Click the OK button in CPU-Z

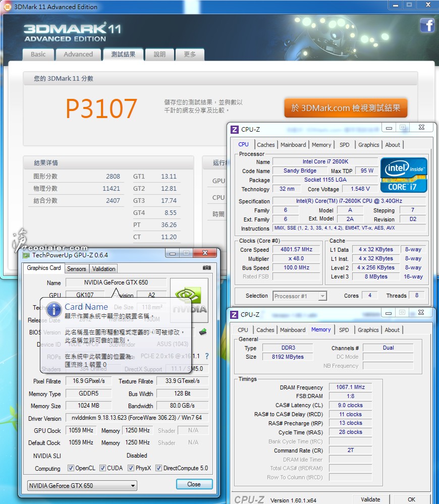point(411,499)
